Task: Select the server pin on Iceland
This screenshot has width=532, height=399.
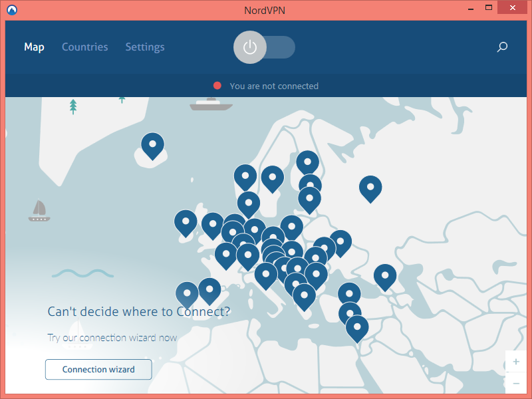Action: (x=153, y=146)
